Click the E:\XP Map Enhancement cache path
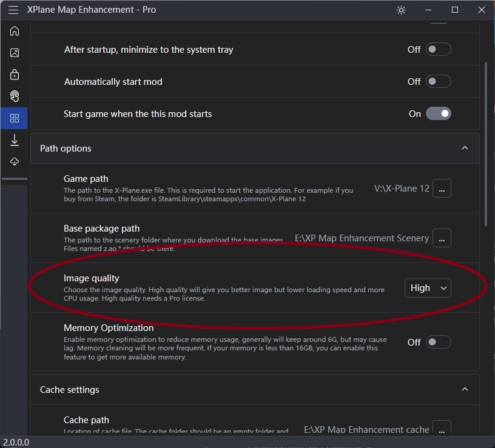 tap(366, 429)
